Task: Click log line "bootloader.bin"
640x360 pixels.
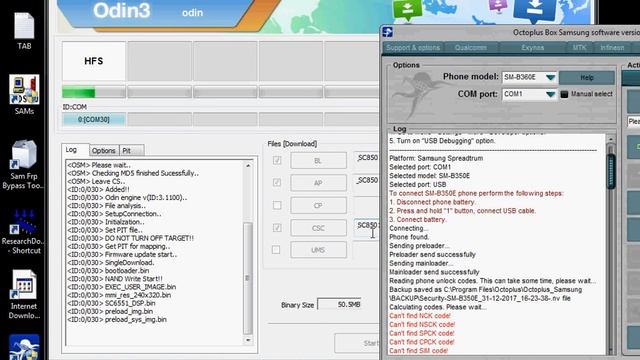Action: 108,271
